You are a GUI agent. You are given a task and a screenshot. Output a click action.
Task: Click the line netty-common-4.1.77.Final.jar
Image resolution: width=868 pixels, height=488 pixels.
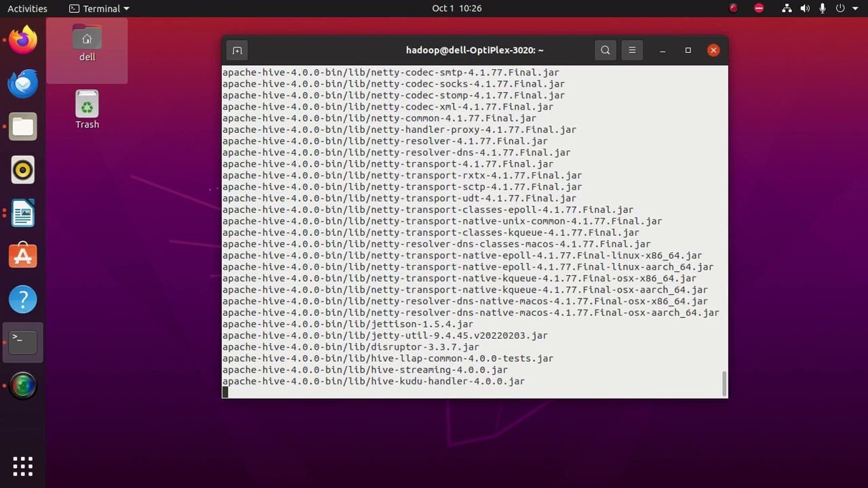tap(379, 118)
